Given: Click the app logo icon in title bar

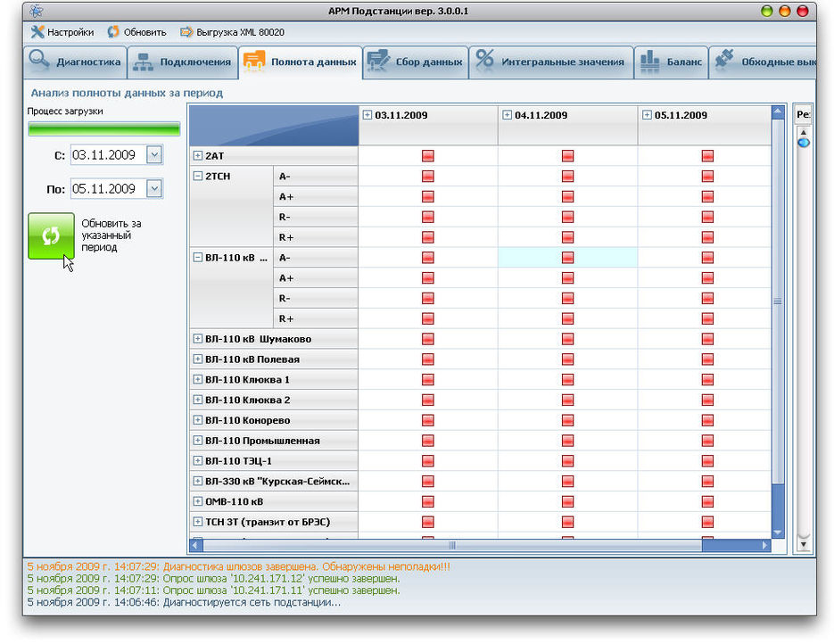Looking at the screenshot, I should tap(36, 11).
